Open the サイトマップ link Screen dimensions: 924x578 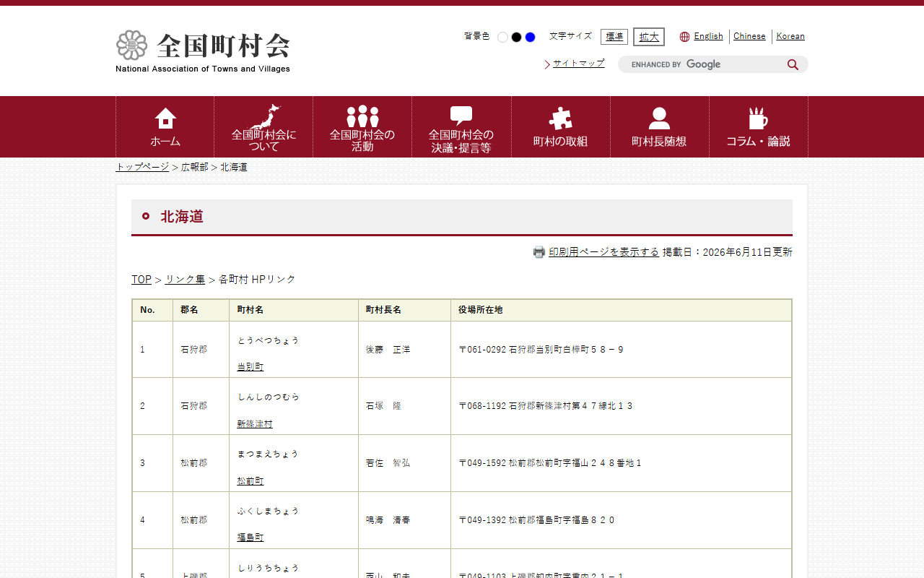pyautogui.click(x=578, y=64)
